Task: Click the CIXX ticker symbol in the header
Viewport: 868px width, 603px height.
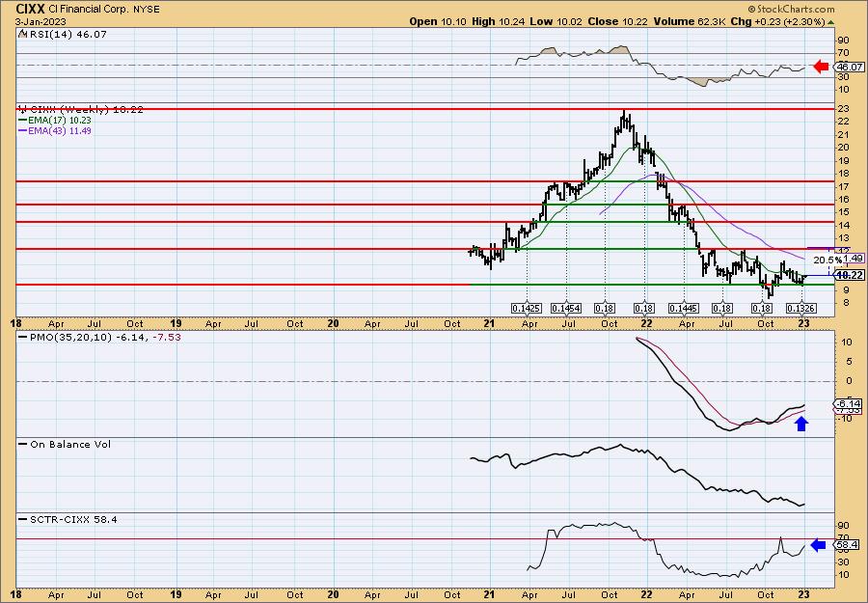Action: [30, 9]
